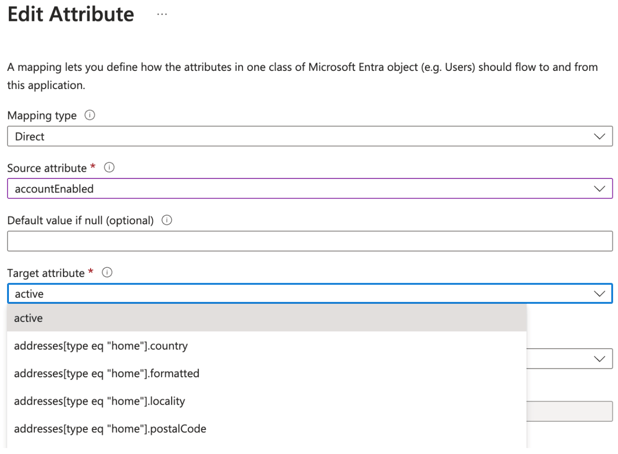Image resolution: width=618 pixels, height=454 pixels.
Task: Click the info icon next to Target attribute
Action: point(107,272)
